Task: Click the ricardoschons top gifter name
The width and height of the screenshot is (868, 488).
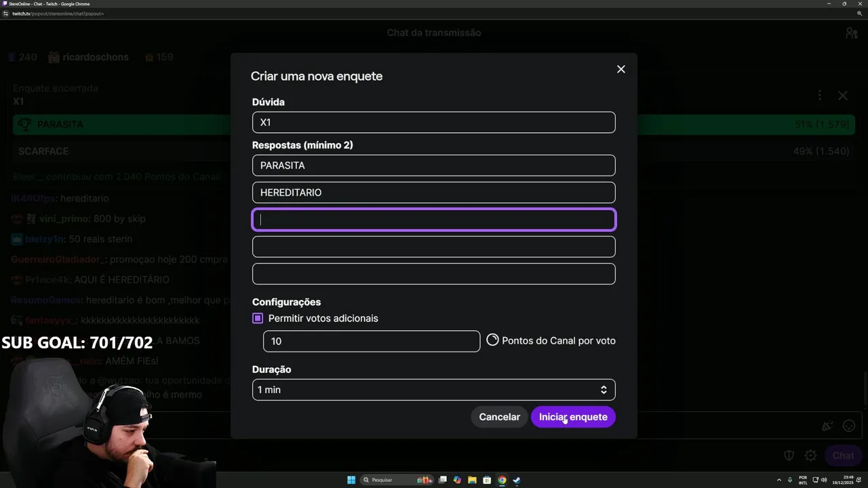Action: point(96,58)
